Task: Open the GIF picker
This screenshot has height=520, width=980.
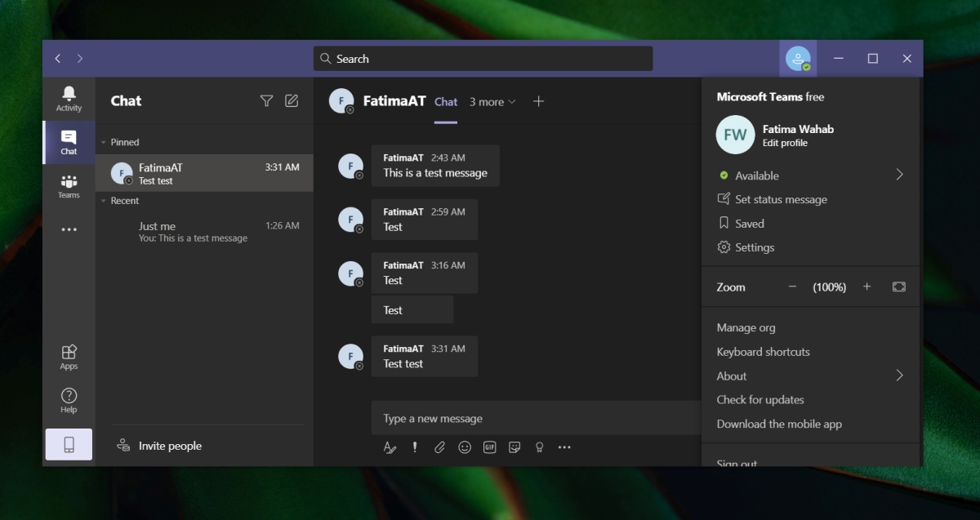Action: (x=489, y=447)
